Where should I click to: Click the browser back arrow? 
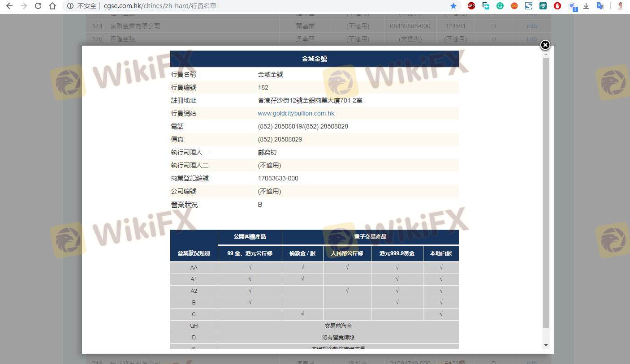tap(9, 6)
